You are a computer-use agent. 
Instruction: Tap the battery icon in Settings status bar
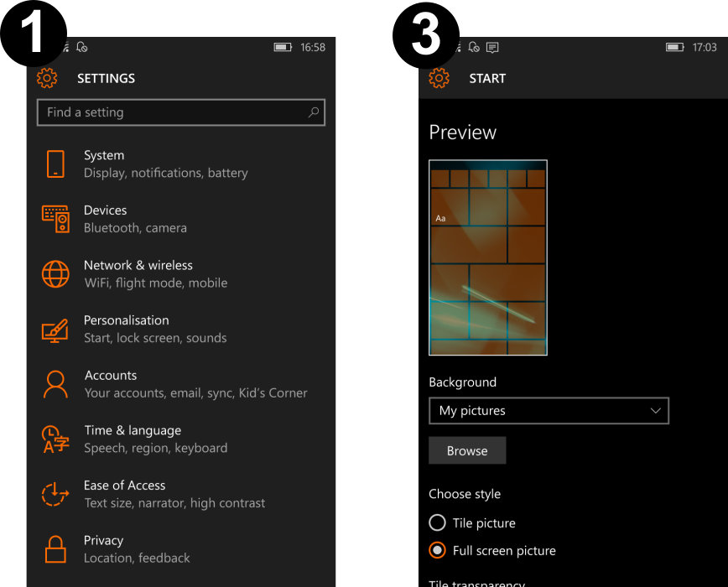click(283, 47)
